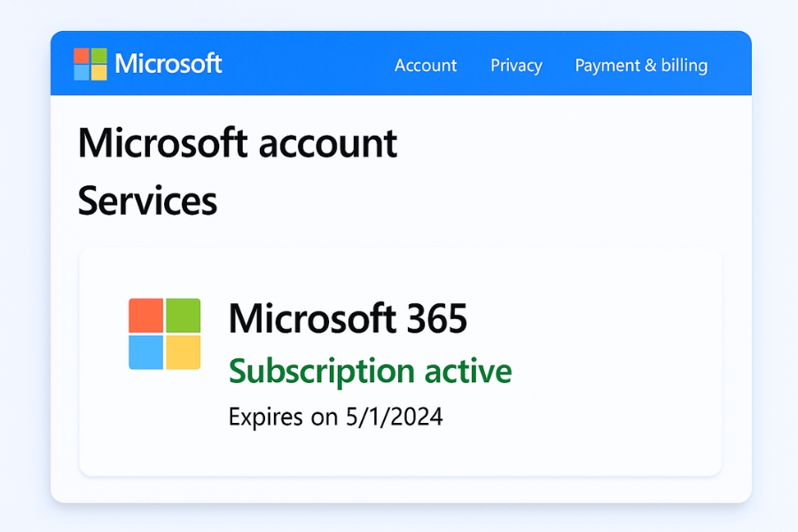798x532 pixels.
Task: Click the blue square in header Microsoft logo
Action: [x=82, y=73]
